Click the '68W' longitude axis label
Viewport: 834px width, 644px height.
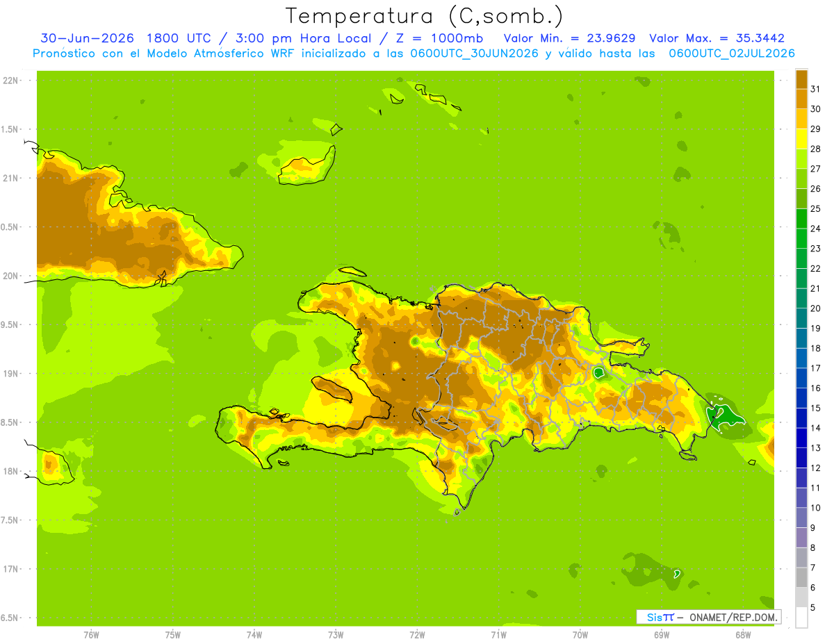[743, 636]
